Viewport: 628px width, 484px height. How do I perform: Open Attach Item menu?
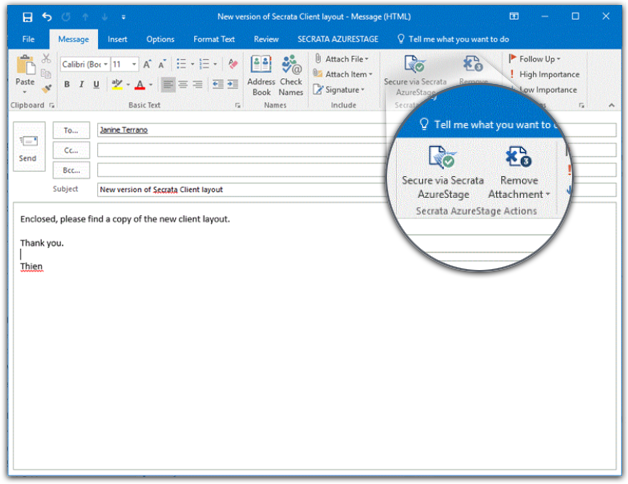point(343,74)
